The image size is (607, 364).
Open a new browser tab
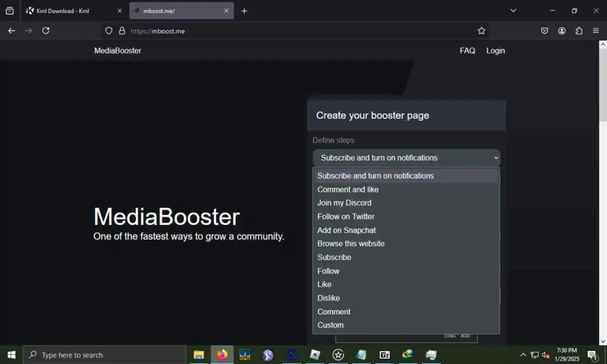click(x=244, y=11)
